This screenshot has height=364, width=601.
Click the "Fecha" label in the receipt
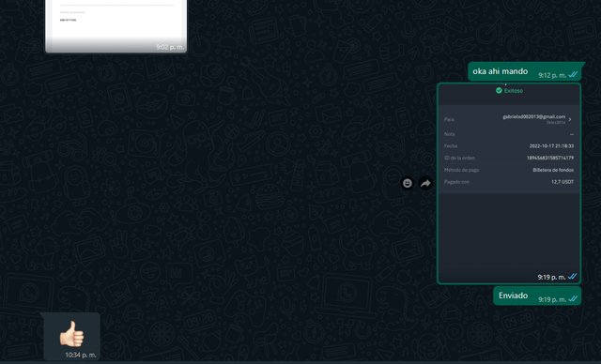point(451,145)
